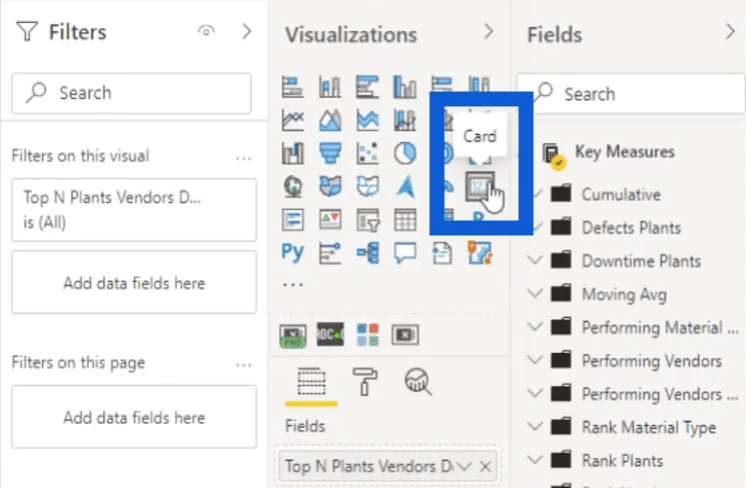Open dropdown on Top N Plants Vendors field
The image size is (746, 488).
click(x=464, y=466)
